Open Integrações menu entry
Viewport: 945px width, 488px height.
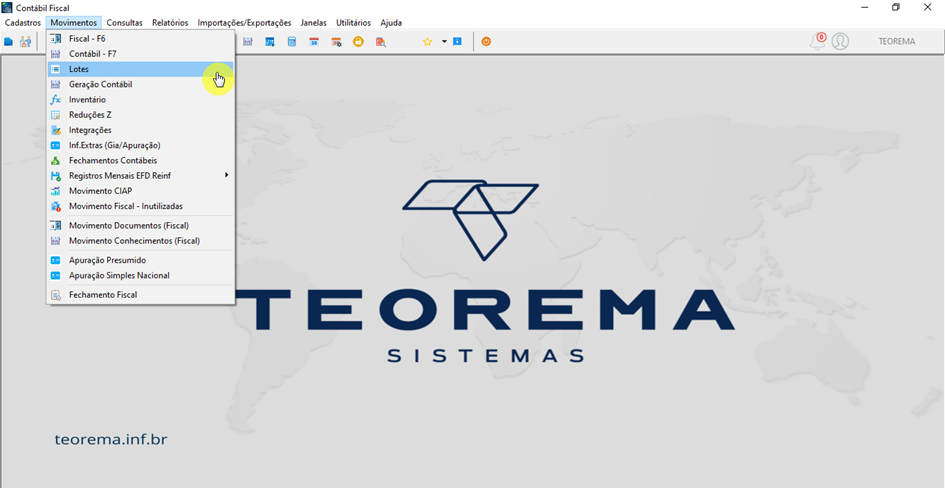(140, 130)
